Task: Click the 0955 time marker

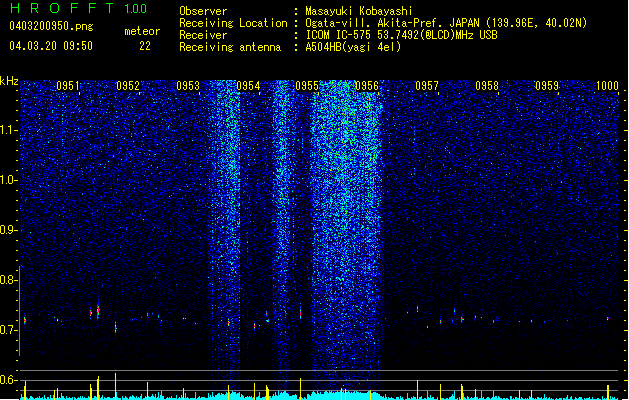Action: [307, 86]
